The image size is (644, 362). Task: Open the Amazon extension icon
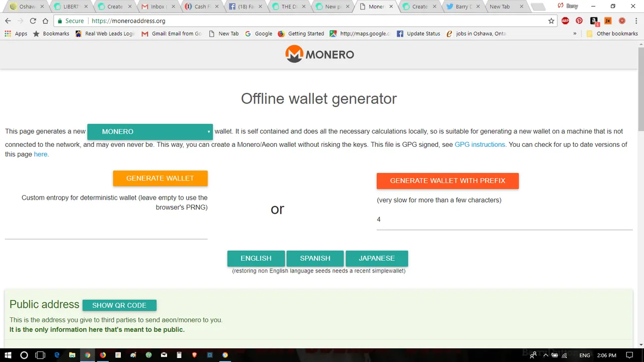pyautogui.click(x=594, y=21)
